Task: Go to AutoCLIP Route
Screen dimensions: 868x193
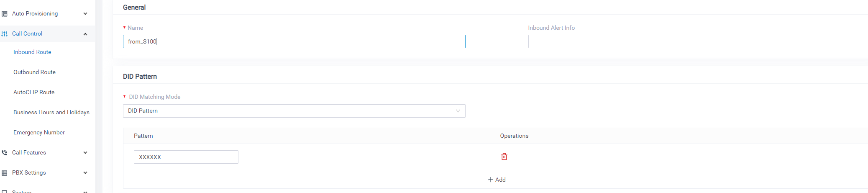Action: (x=34, y=92)
